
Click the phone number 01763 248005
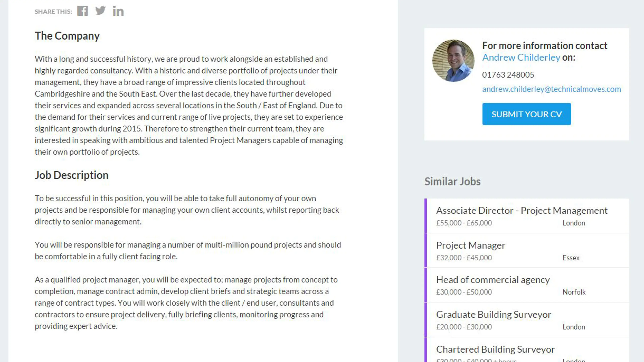[x=508, y=75]
